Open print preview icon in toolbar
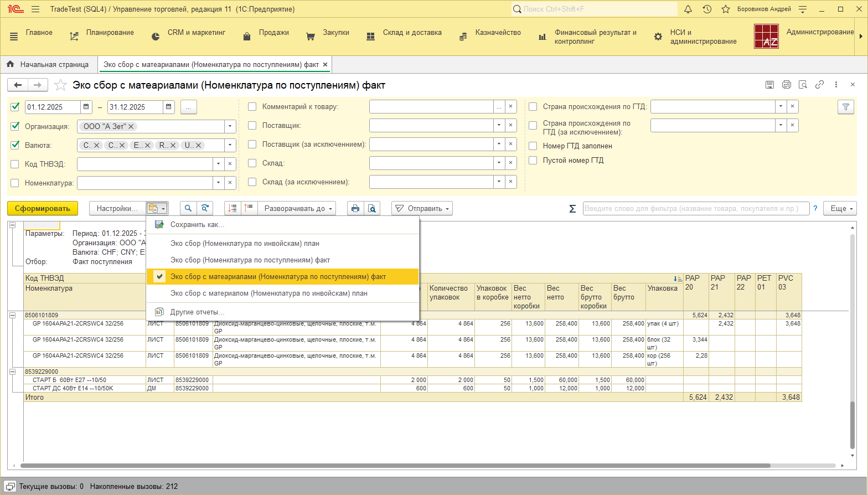Image resolution: width=868 pixels, height=495 pixels. (x=372, y=209)
